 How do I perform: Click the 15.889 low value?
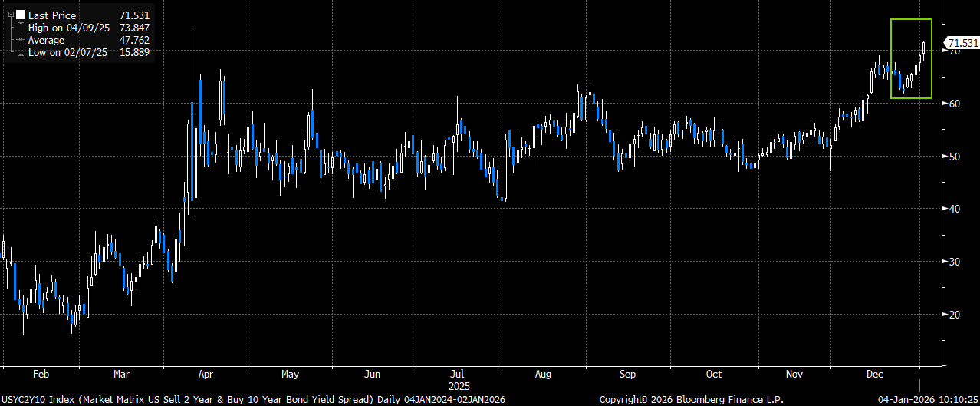(x=133, y=52)
